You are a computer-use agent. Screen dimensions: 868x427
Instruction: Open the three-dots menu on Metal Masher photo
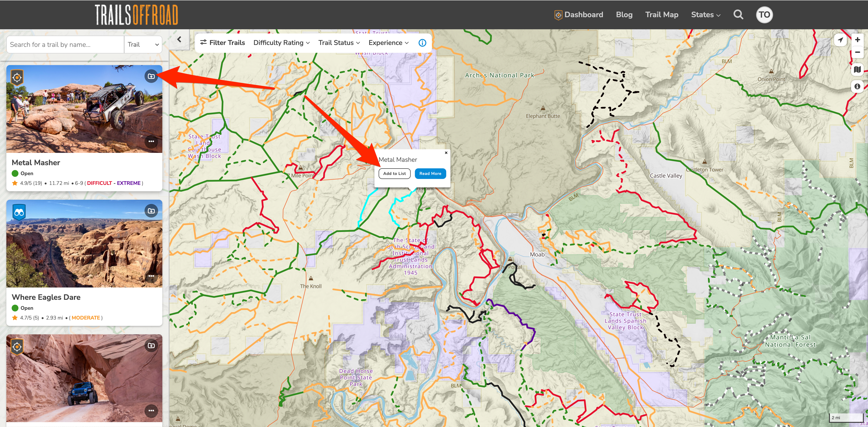click(x=151, y=141)
